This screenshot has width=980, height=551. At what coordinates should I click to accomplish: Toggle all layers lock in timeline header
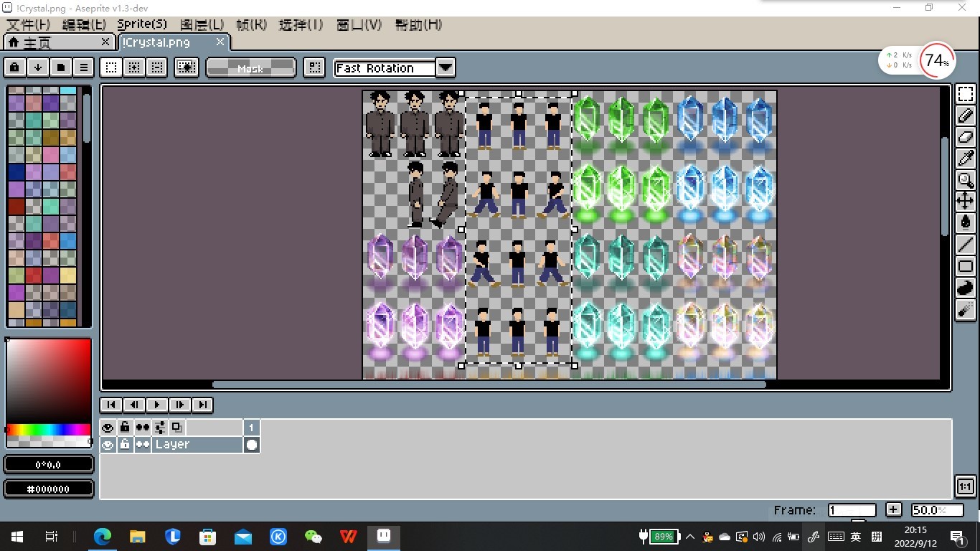pos(125,428)
